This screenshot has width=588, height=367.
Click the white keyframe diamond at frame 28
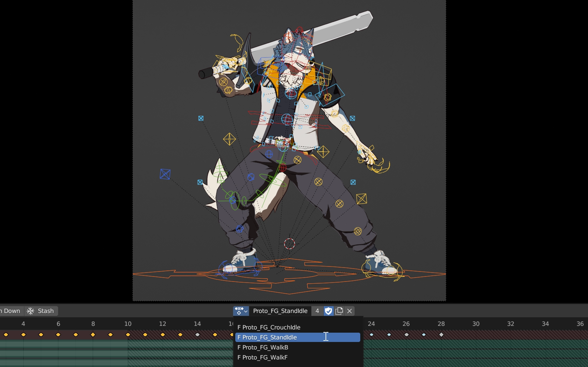[x=441, y=335]
